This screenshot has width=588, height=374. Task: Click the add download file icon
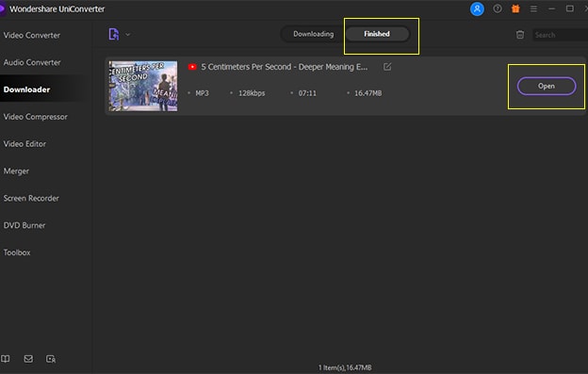[x=114, y=34]
